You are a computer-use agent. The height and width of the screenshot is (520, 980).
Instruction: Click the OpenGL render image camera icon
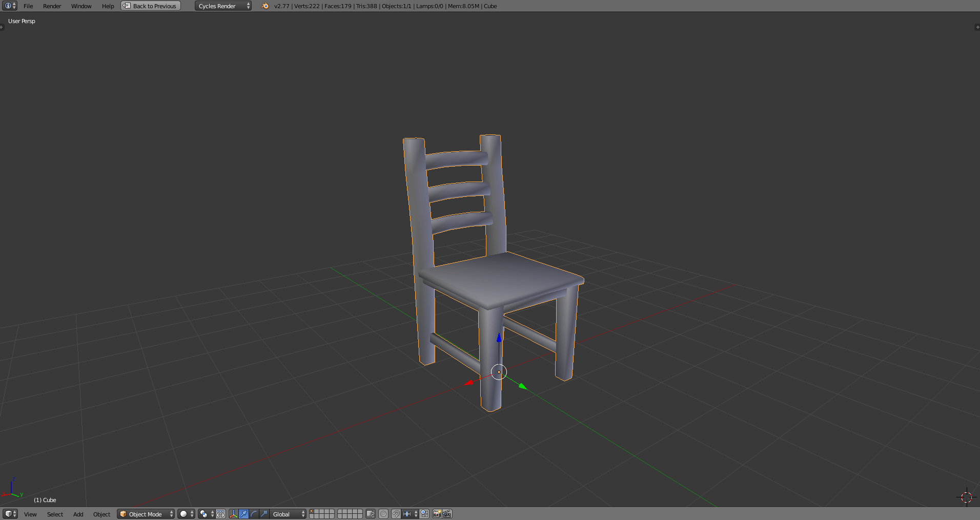(x=437, y=514)
